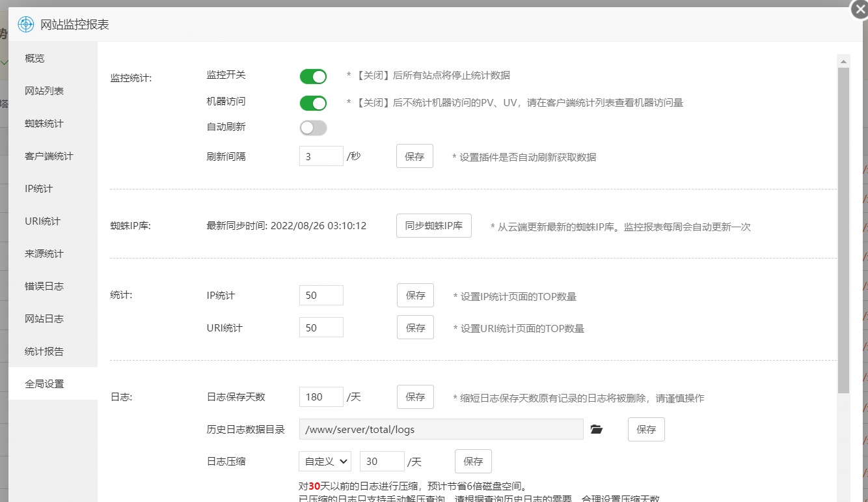
Task: Switch to the 概览 tab
Action: tap(33, 58)
